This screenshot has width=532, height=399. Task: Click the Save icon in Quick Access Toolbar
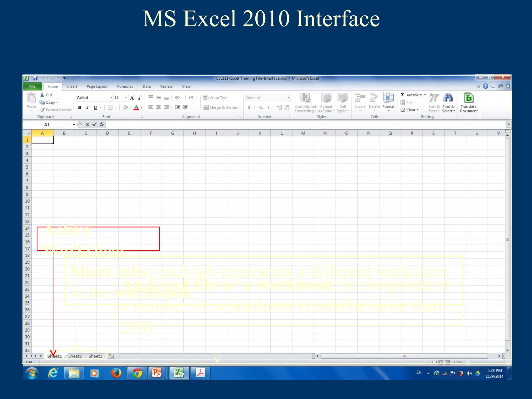[35, 78]
